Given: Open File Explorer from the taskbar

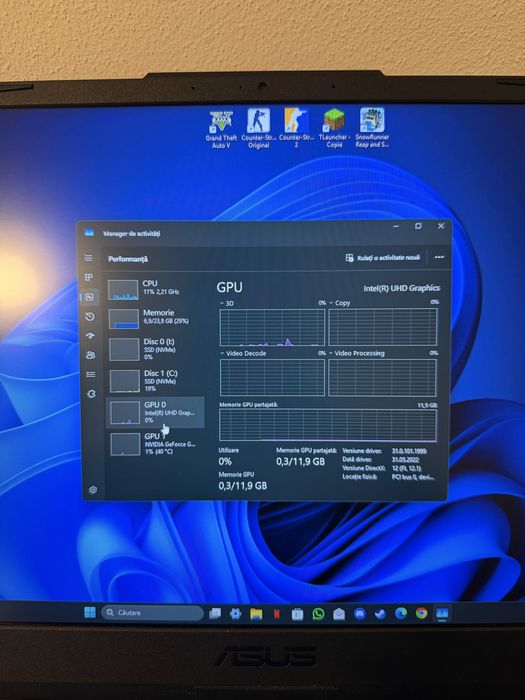Looking at the screenshot, I should (x=256, y=614).
